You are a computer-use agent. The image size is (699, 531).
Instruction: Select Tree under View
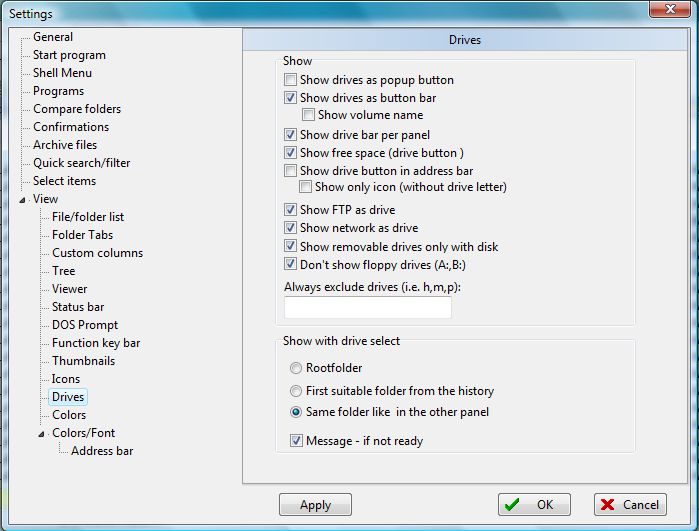pyautogui.click(x=63, y=271)
